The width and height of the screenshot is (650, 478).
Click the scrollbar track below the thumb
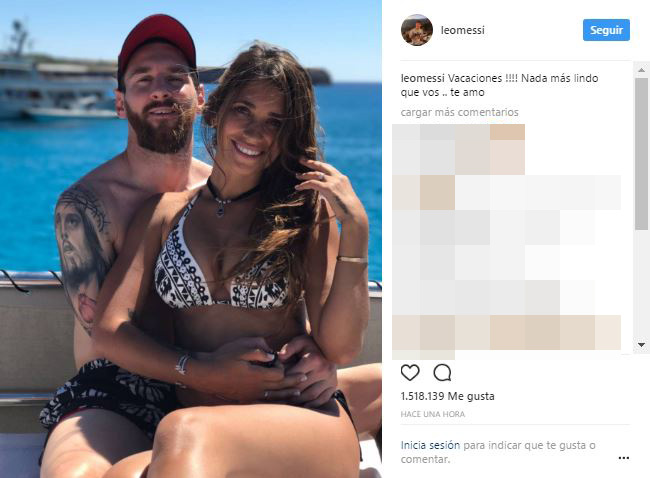point(641,284)
